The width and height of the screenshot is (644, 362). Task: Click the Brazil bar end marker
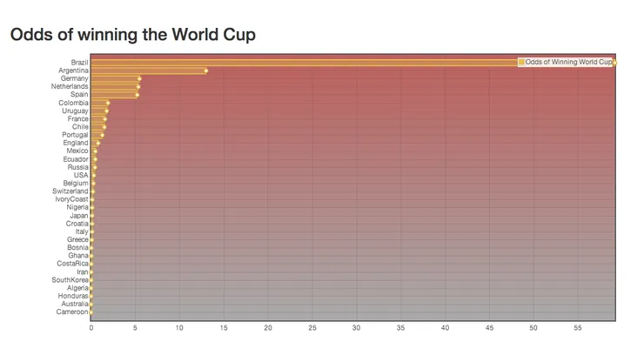click(614, 63)
